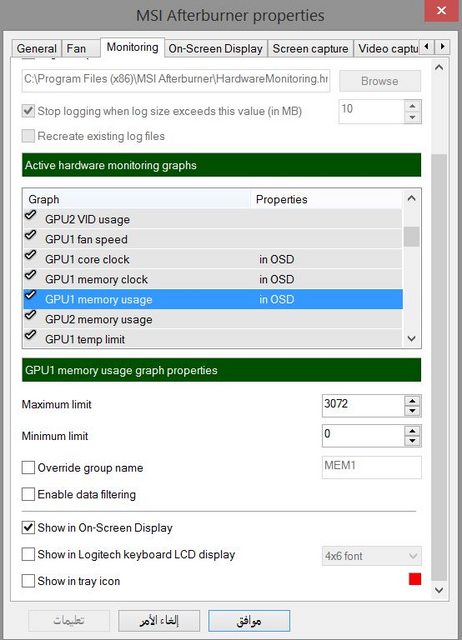
Task: Click the Maximum limit field showing 3072
Action: click(363, 405)
